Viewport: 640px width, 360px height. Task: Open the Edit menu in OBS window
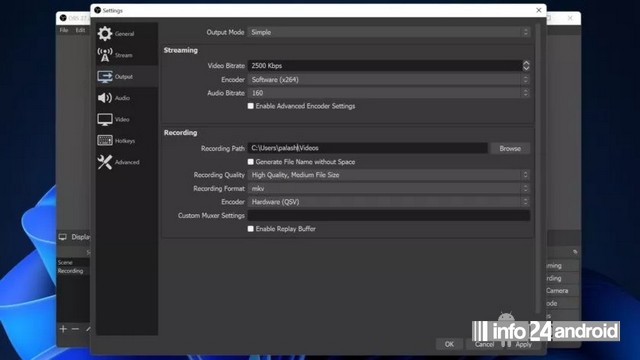pyautogui.click(x=80, y=30)
